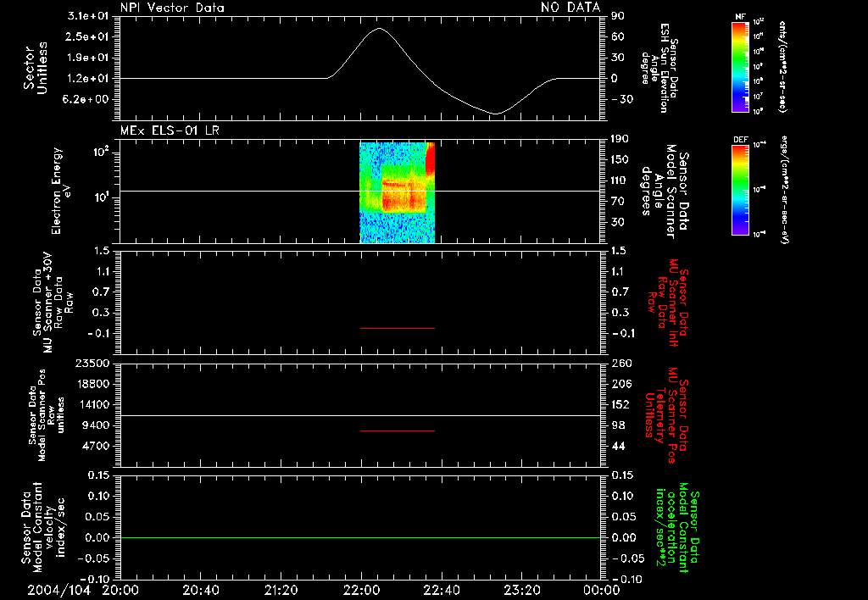Click the DEF color scale bar
The image size is (868, 600).
click(x=740, y=190)
